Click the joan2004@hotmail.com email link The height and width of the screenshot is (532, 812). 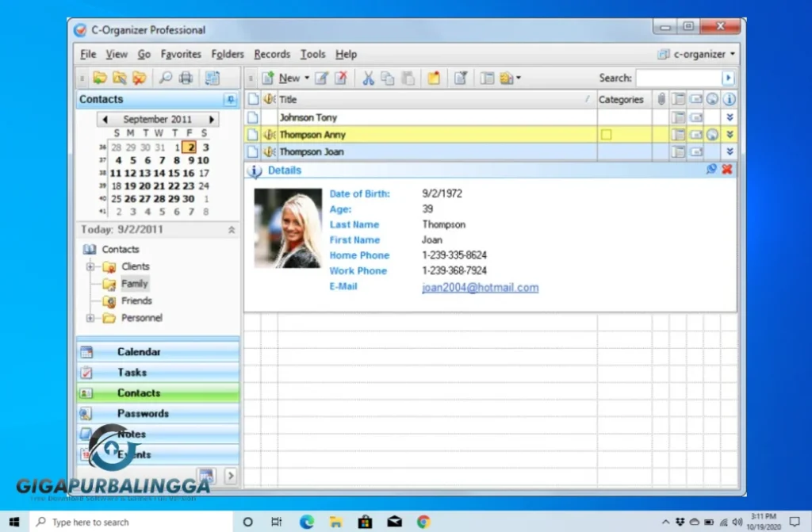pyautogui.click(x=480, y=287)
